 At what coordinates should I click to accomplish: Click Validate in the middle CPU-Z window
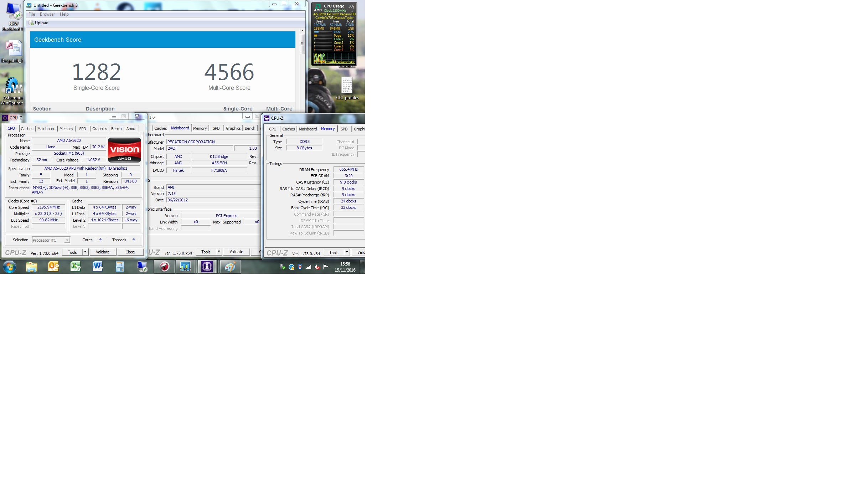(x=236, y=252)
